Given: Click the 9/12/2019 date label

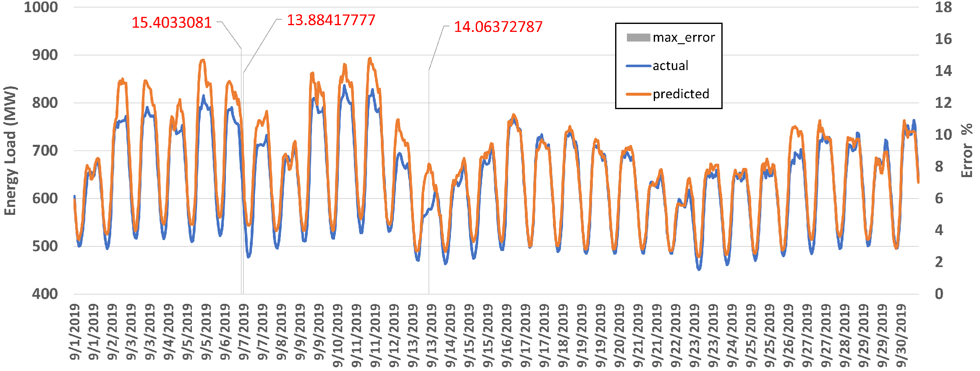Looking at the screenshot, I should pos(394,336).
